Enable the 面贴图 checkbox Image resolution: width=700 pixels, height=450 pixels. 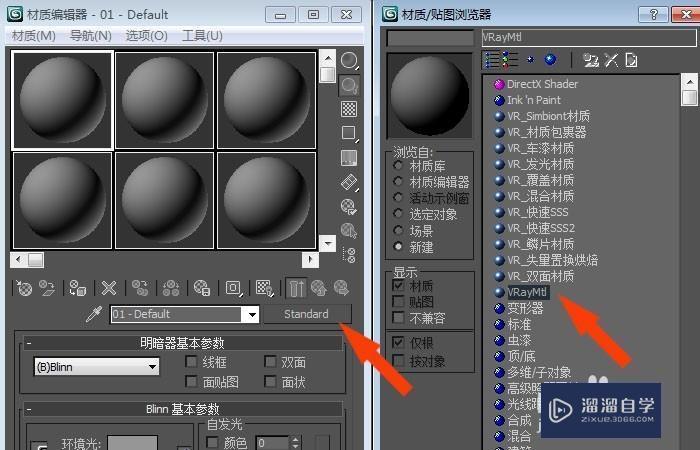[191, 381]
